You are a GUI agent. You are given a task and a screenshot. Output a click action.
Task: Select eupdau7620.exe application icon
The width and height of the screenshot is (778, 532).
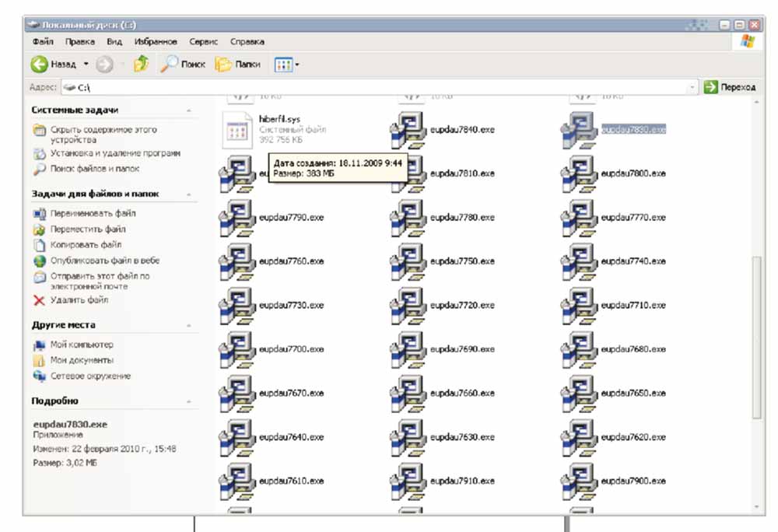[x=578, y=437]
